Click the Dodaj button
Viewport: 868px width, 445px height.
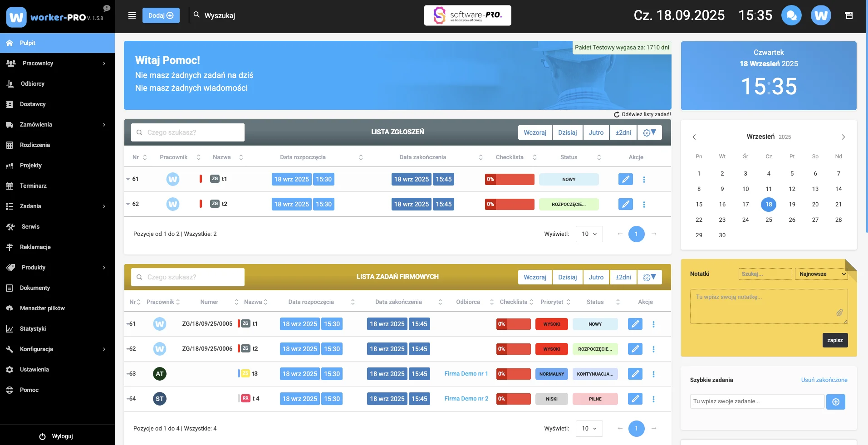[x=161, y=15]
